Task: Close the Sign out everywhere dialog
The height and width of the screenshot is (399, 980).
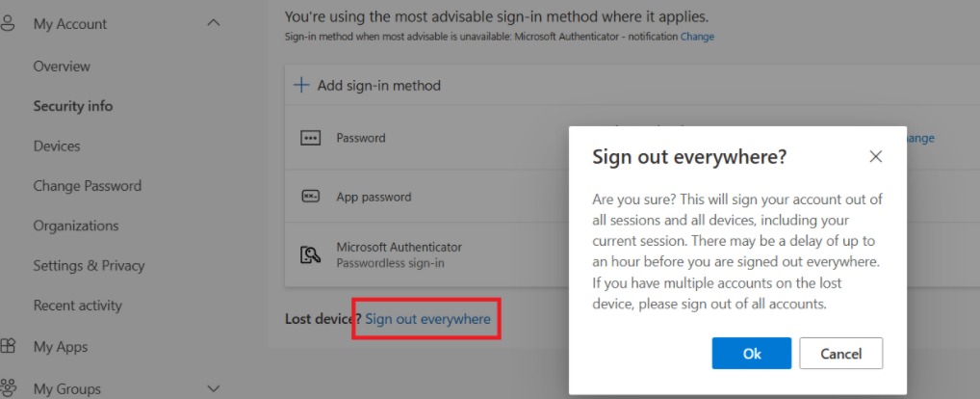Action: 876,156
